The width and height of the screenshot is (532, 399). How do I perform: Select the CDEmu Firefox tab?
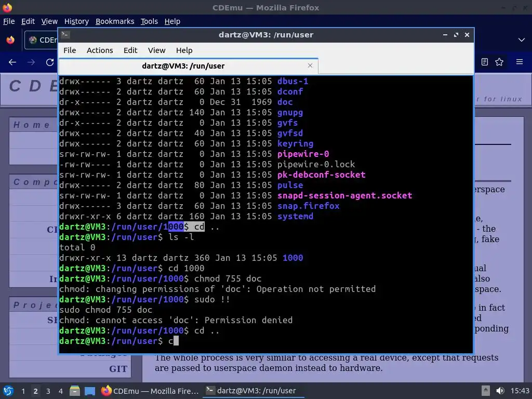point(42,40)
